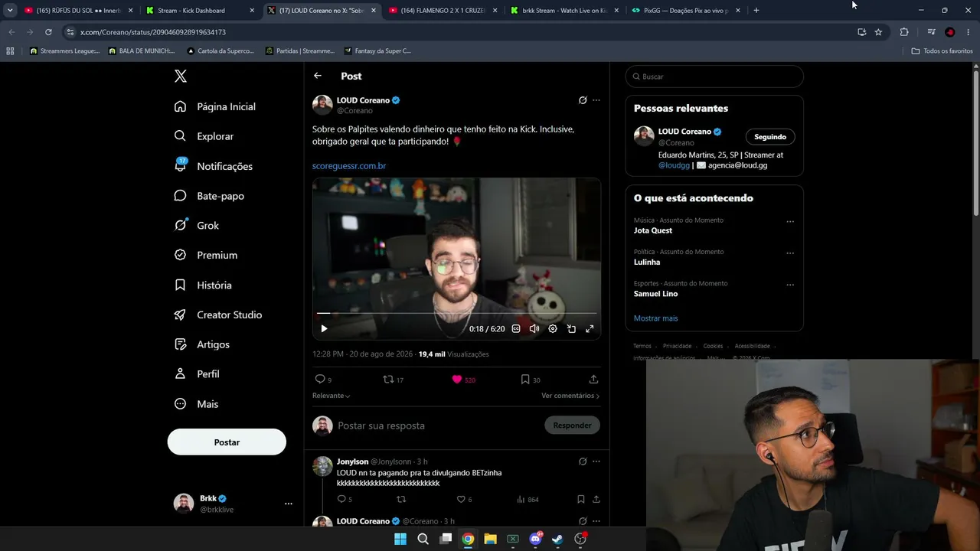Open Artigos in the sidebar
The image size is (980, 551).
pyautogui.click(x=202, y=344)
